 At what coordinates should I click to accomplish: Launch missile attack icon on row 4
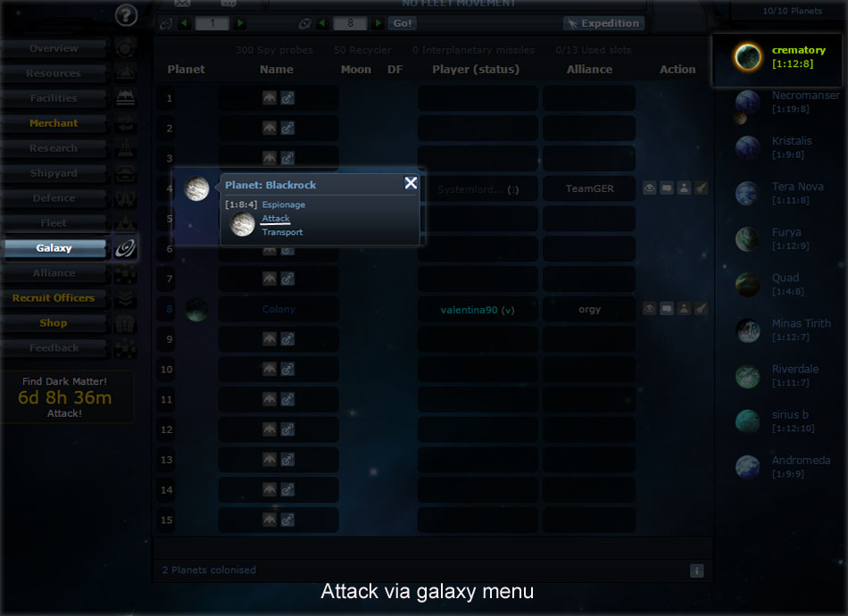click(x=702, y=187)
